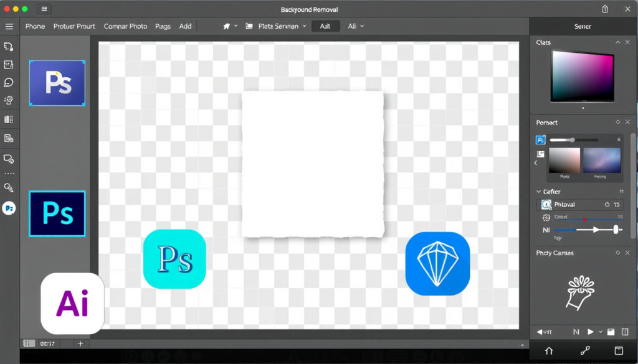Click the clapperboard icon in the bottom panel bar
This screenshot has width=638, height=364.
(611, 332)
